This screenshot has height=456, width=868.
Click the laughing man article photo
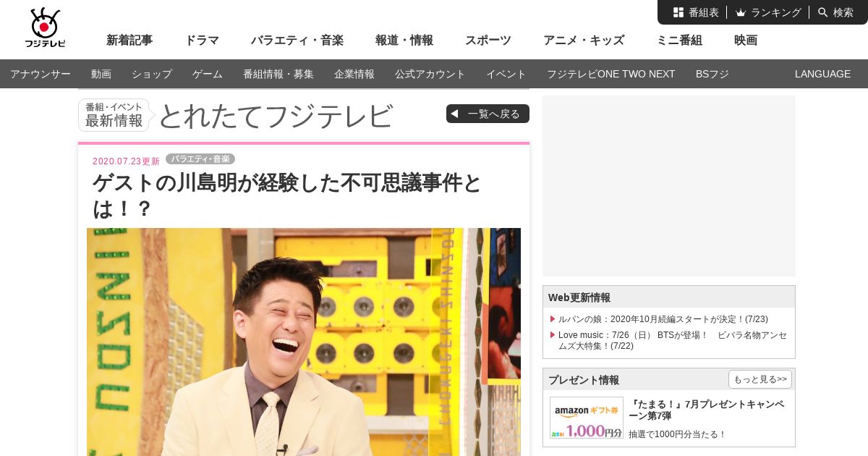(304, 342)
